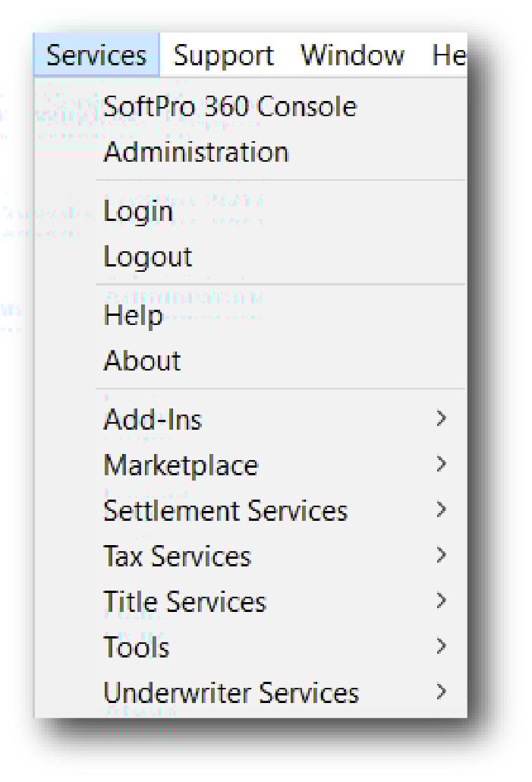
Task: Open the Title Services submenu
Action: [184, 601]
